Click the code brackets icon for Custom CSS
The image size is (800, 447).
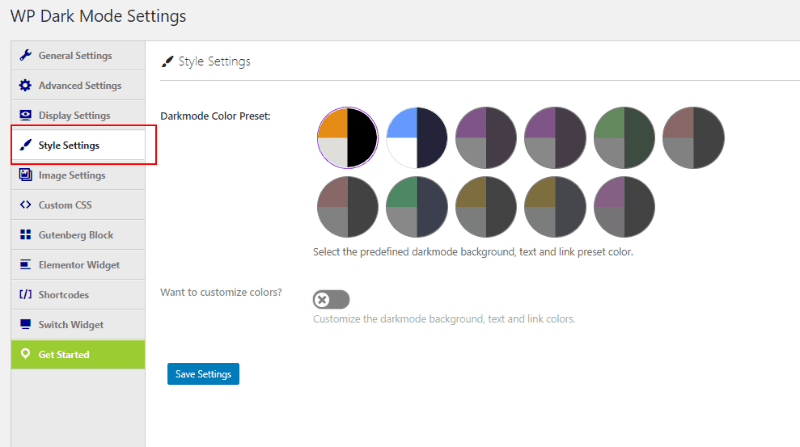coord(26,205)
